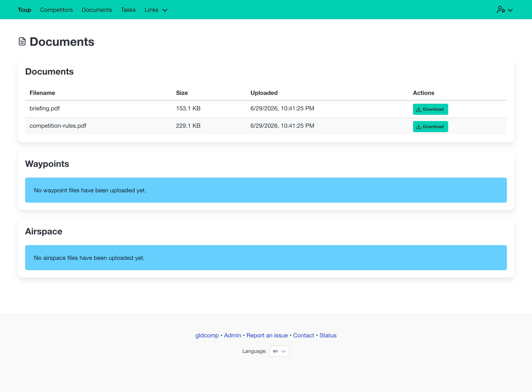Select the Documents item in navbar
532x392 pixels.
coord(97,10)
